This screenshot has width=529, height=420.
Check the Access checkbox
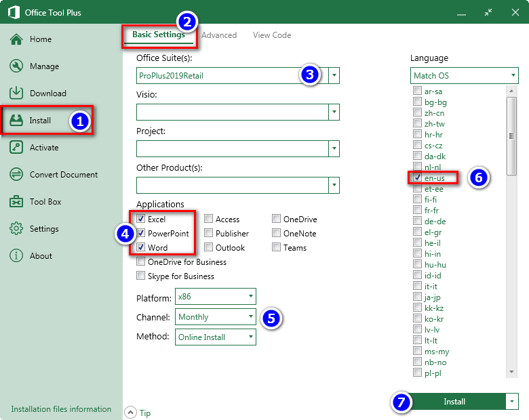pos(208,218)
